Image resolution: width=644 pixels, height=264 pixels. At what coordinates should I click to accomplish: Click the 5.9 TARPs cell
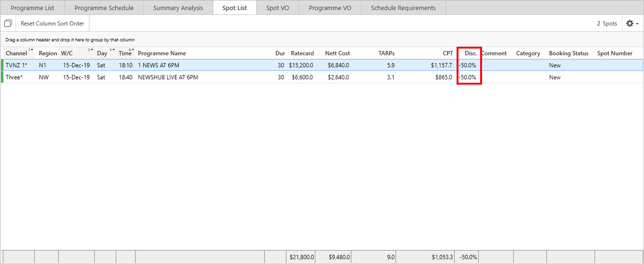coord(390,65)
